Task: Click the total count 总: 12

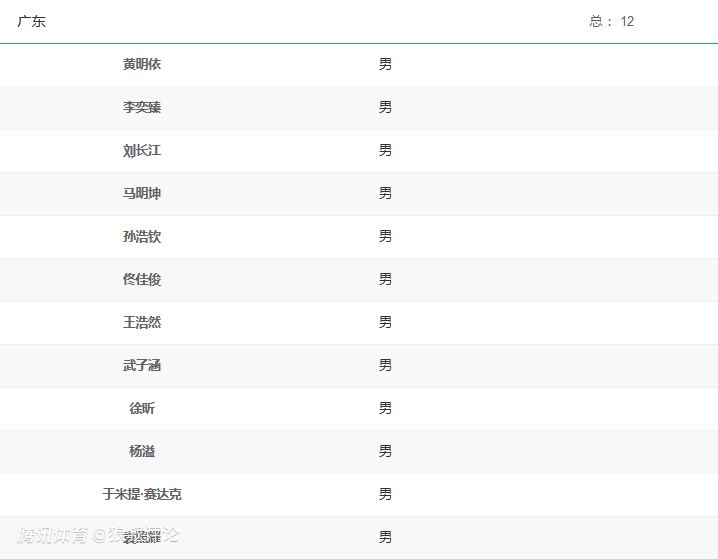Action: pyautogui.click(x=611, y=21)
